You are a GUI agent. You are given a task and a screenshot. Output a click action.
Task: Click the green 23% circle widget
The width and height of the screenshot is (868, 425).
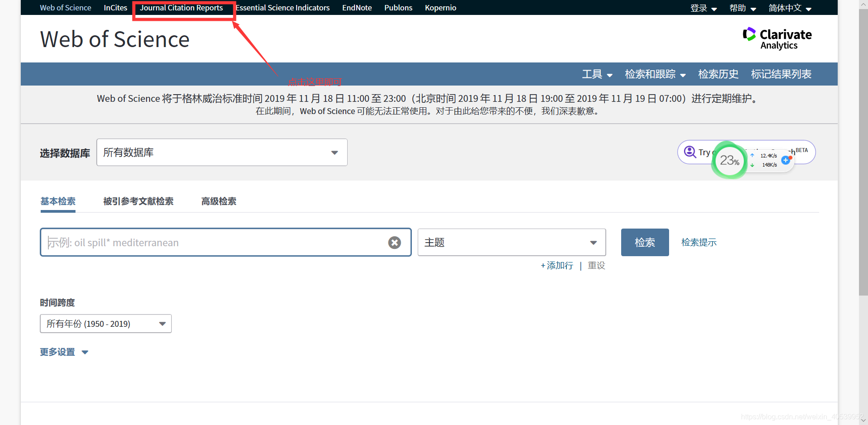(x=729, y=160)
